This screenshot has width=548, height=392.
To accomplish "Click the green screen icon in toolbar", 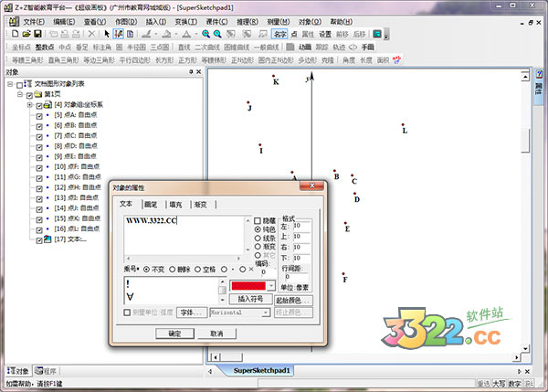I will tap(376, 34).
